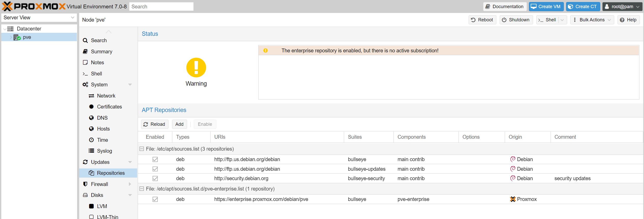Click the Proxmox logo in header

(34, 6)
